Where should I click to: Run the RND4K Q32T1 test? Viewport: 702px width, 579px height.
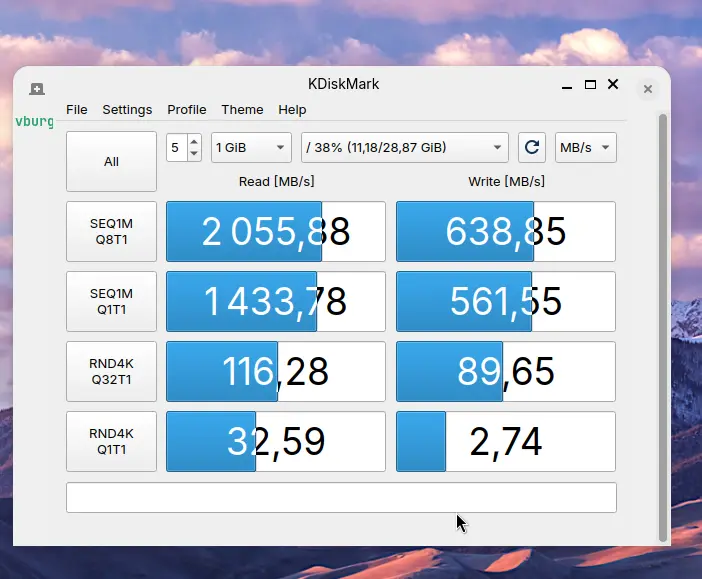click(x=111, y=371)
